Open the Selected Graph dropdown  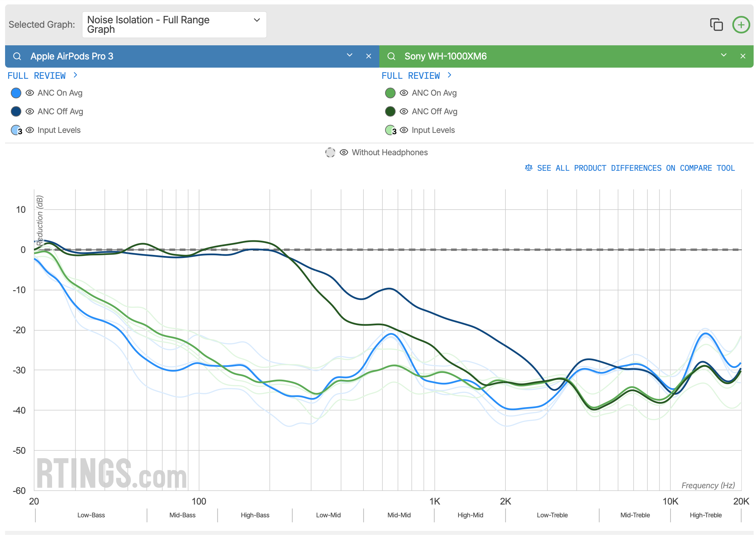pyautogui.click(x=174, y=25)
